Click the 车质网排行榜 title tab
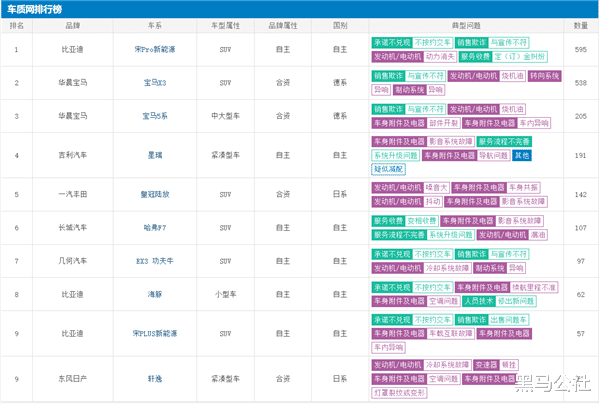The height and width of the screenshot is (404, 600). [x=35, y=9]
